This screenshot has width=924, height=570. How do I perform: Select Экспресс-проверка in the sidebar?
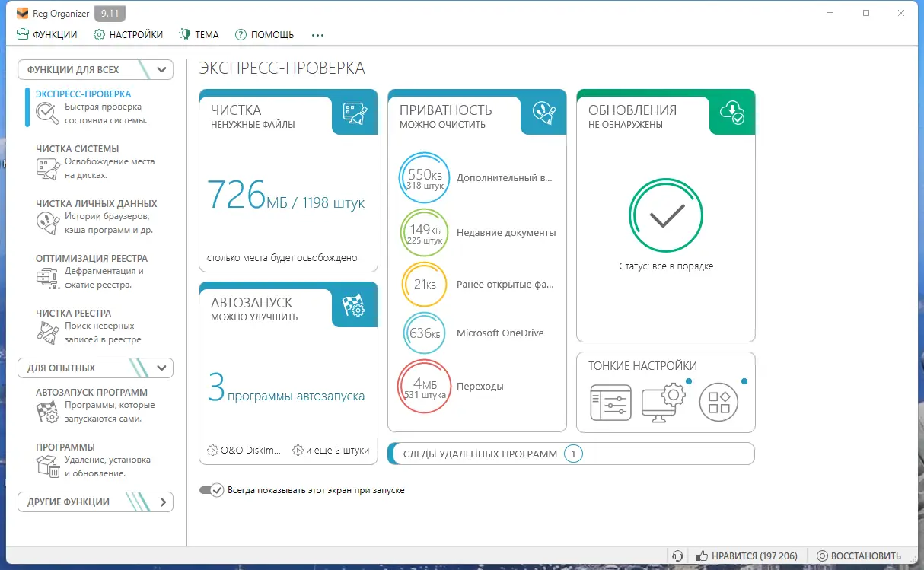[x=99, y=107]
